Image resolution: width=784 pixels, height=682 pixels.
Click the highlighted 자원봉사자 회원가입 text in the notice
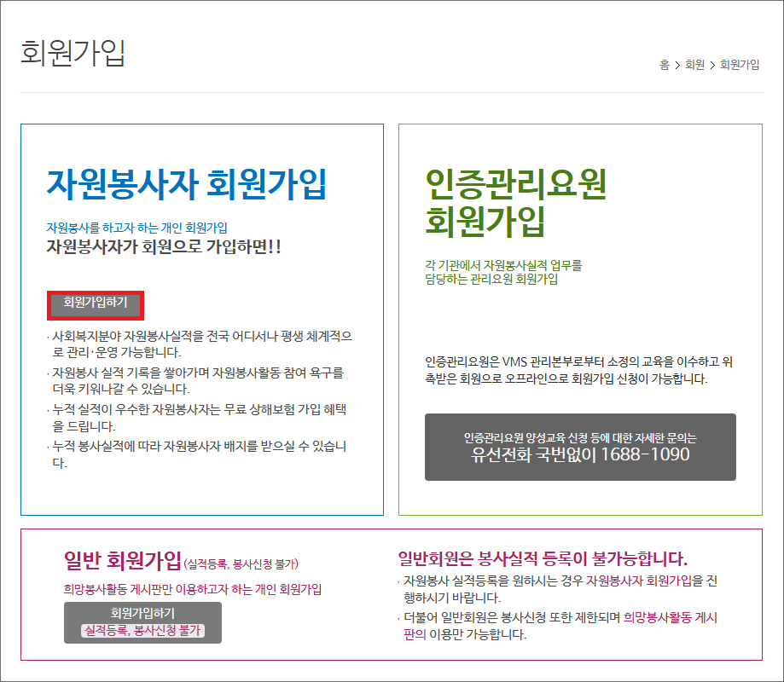pos(639,581)
